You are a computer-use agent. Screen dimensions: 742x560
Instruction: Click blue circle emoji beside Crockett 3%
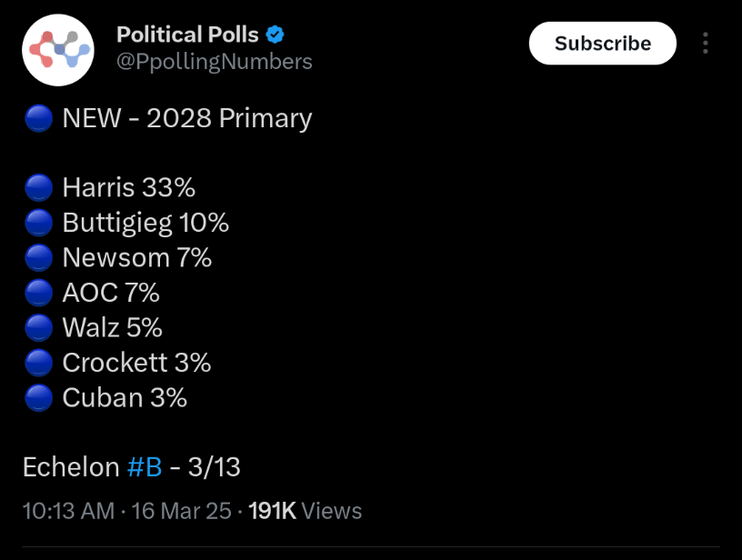pos(38,363)
